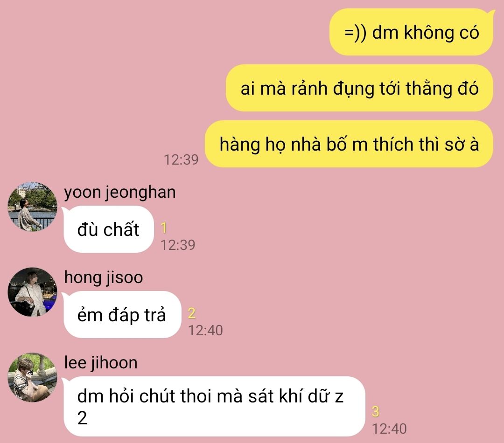
Task: Open lee jihoon's profile picture
Action: pyautogui.click(x=32, y=377)
